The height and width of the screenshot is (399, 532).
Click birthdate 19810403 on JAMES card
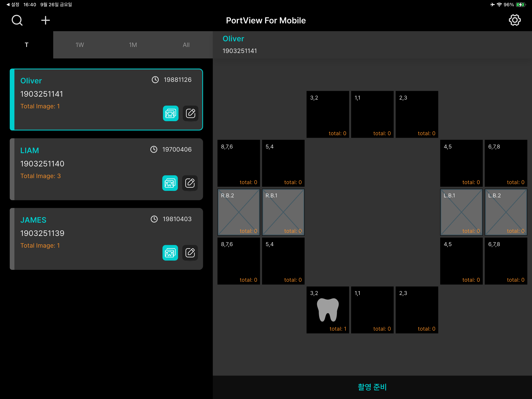coord(177,219)
